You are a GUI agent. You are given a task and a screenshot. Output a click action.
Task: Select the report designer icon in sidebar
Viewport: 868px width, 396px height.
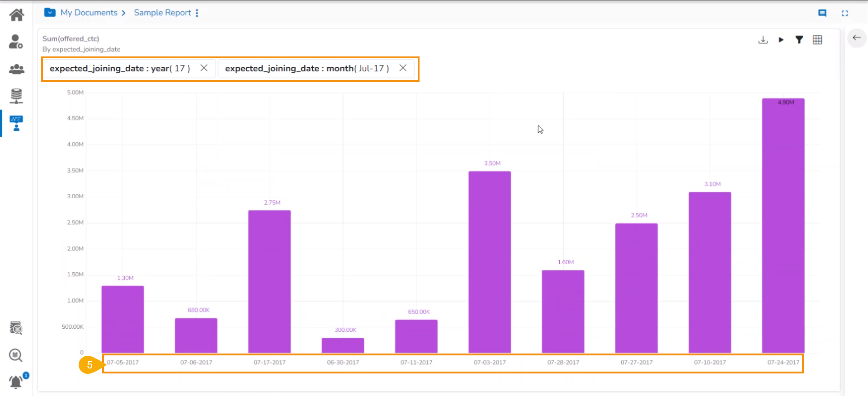pos(16,123)
